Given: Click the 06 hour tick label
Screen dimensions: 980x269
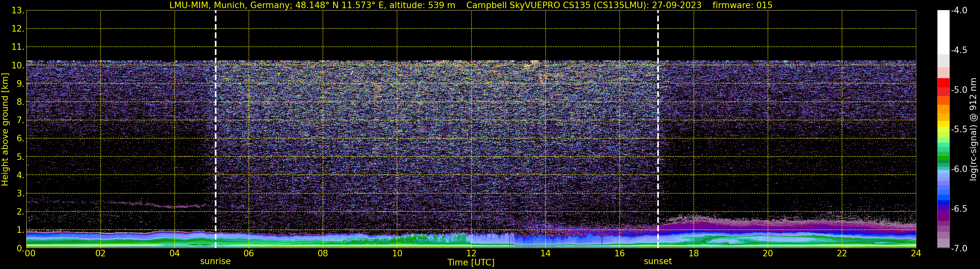Looking at the screenshot, I should pos(248,253).
